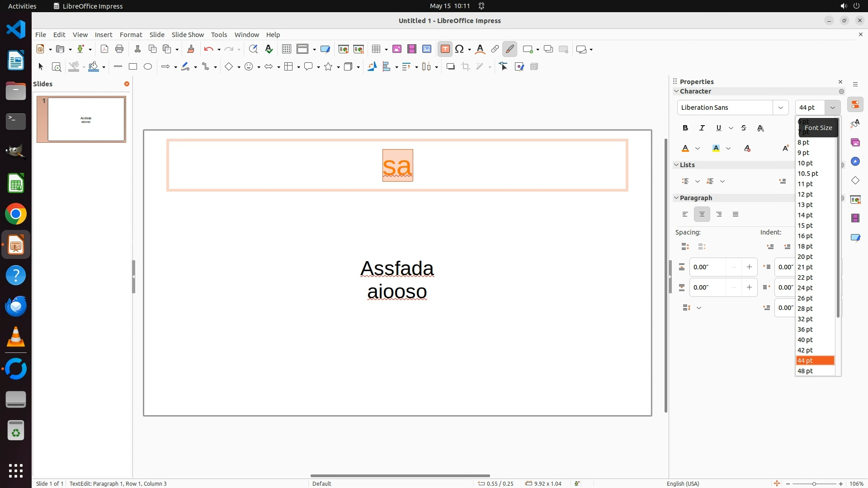Click the Insert Table icon
Screen dimensions: 868x488
coord(376,49)
